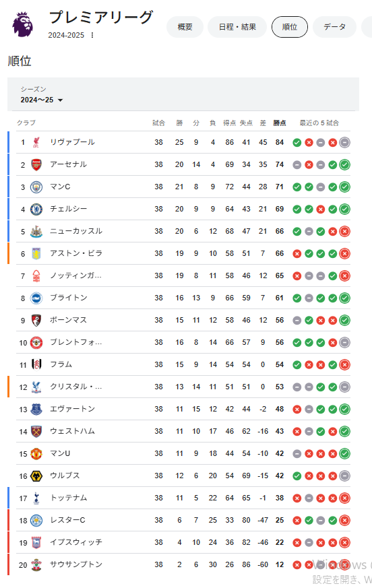Click Liverpool's latest match draw icon
Screen dimensions: 372x588
(344, 143)
